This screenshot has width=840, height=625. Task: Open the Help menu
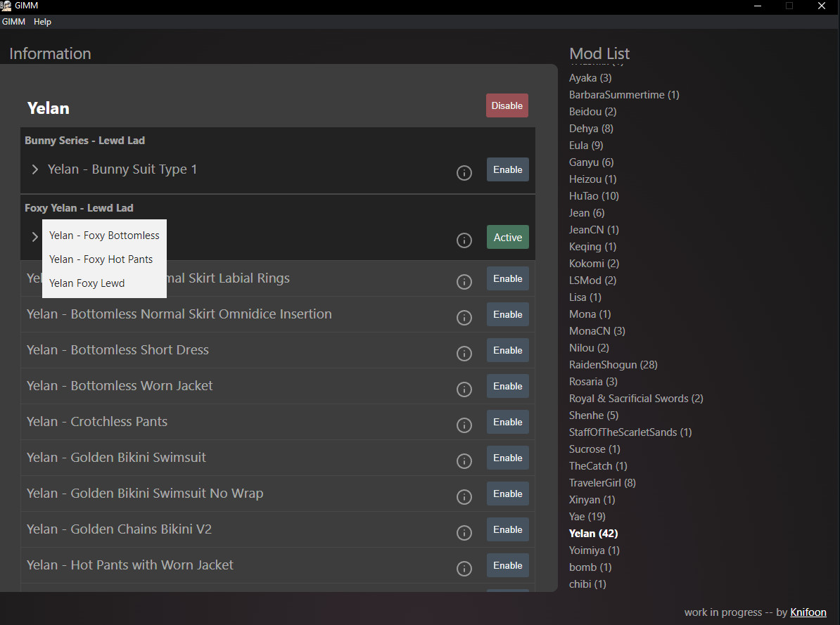[x=42, y=22]
